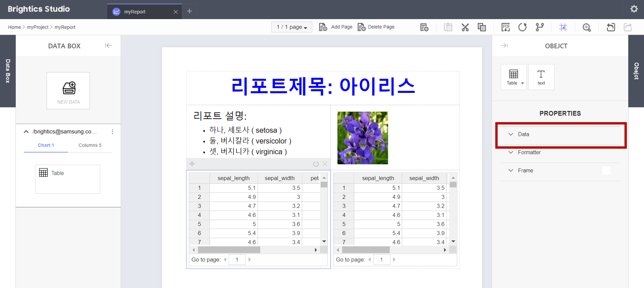The width and height of the screenshot is (644, 288).
Task: Click the move handle of the selected table
Action: click(192, 164)
